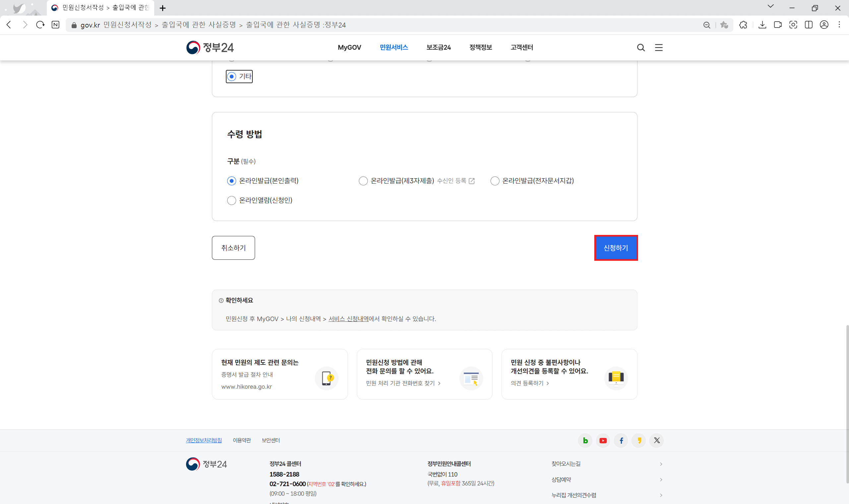Click the page vertical scrollbar thumb
Image resolution: width=849 pixels, height=504 pixels.
pyautogui.click(x=847, y=404)
